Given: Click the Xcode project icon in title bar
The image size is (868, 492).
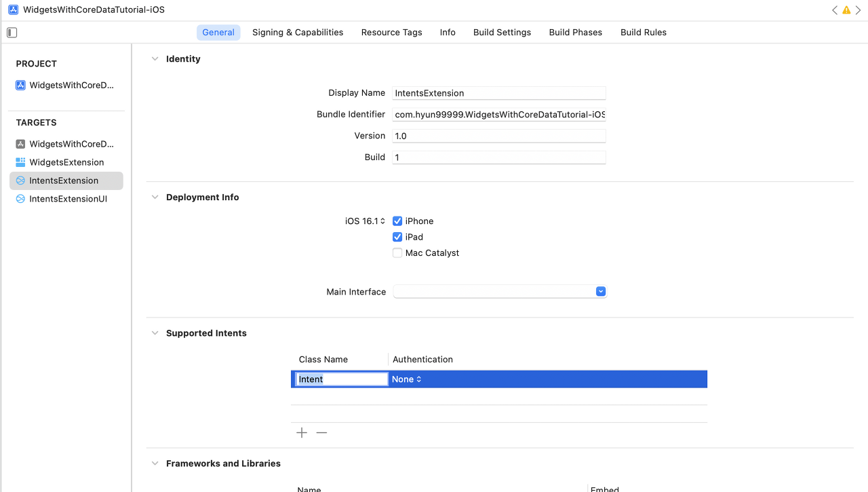Looking at the screenshot, I should [13, 10].
